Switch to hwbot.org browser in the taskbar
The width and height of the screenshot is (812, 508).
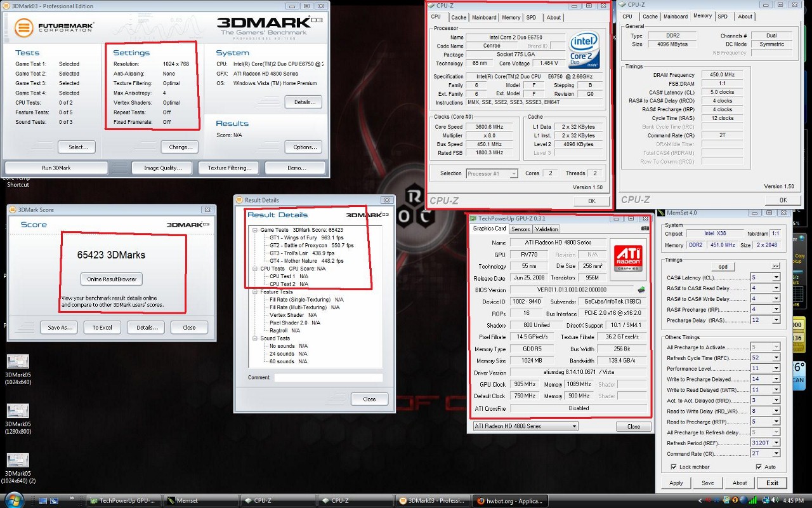[x=510, y=500]
